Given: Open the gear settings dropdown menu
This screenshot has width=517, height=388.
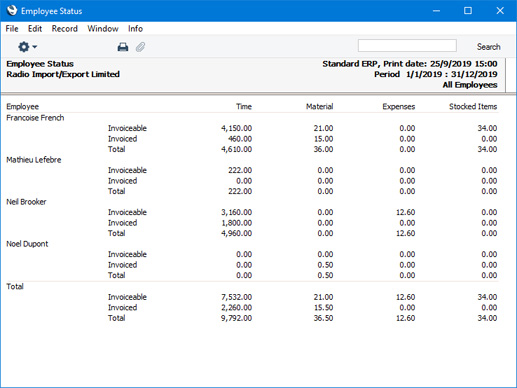Looking at the screenshot, I should [27, 47].
